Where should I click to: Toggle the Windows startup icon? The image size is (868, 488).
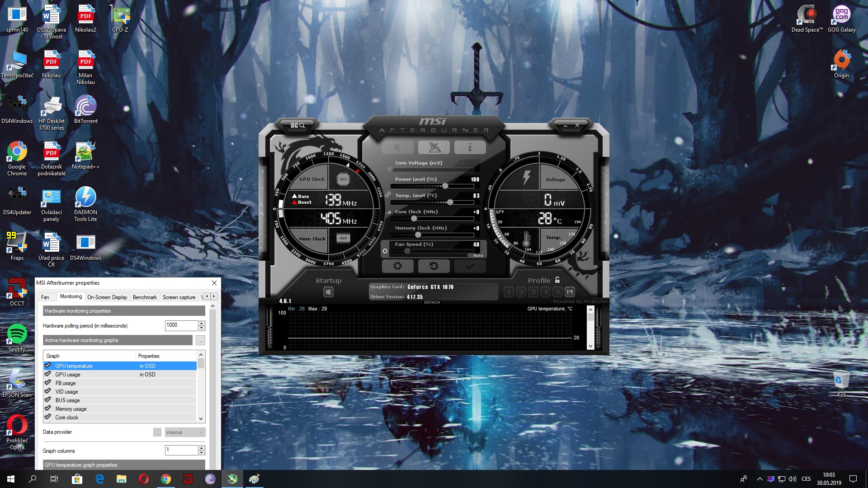[329, 292]
